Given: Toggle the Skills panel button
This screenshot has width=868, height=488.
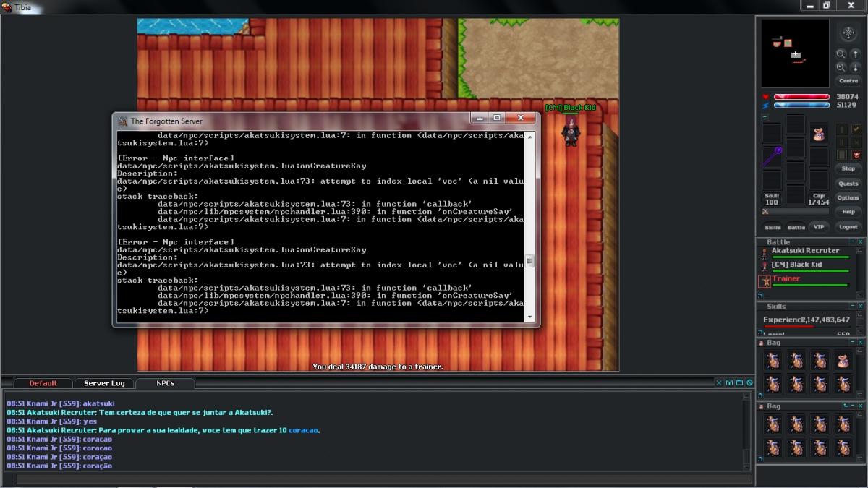Looking at the screenshot, I should (773, 227).
